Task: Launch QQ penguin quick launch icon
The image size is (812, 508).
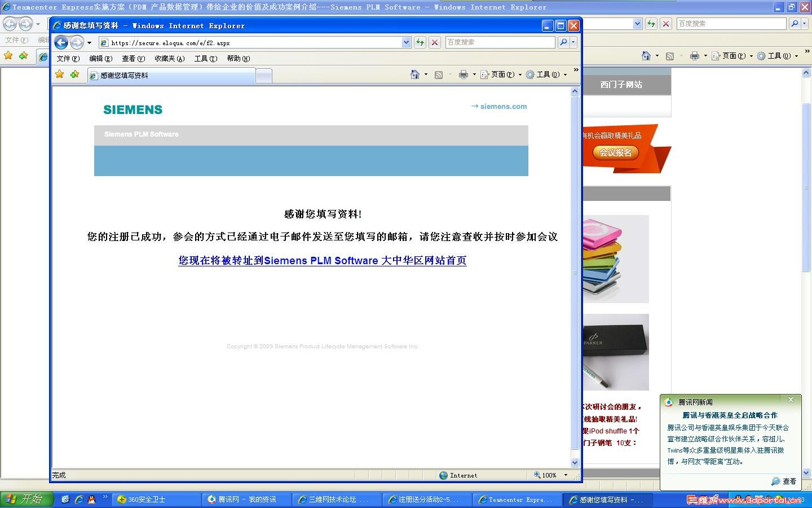Action: tap(91, 500)
